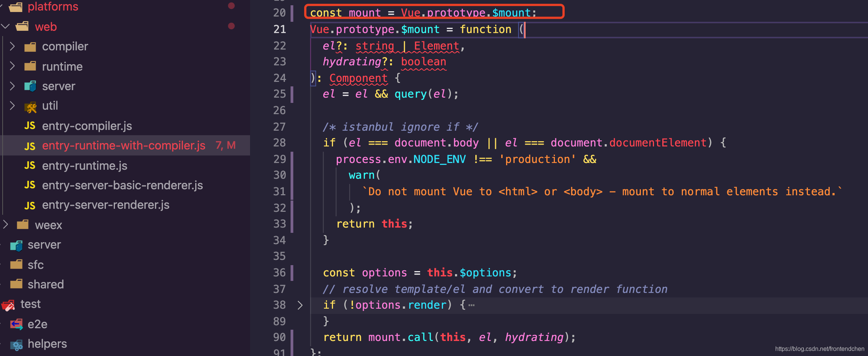Expand the compiler folder chevron
The width and height of the screenshot is (868, 356).
pyautogui.click(x=12, y=46)
